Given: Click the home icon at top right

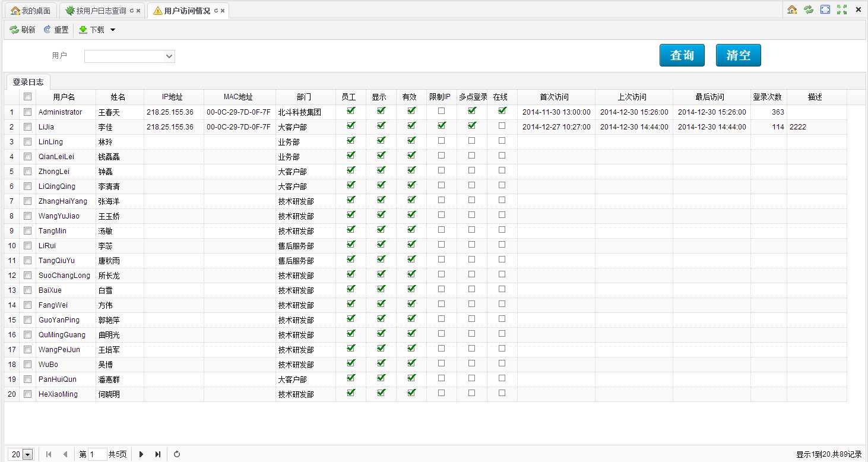Looking at the screenshot, I should (x=792, y=10).
